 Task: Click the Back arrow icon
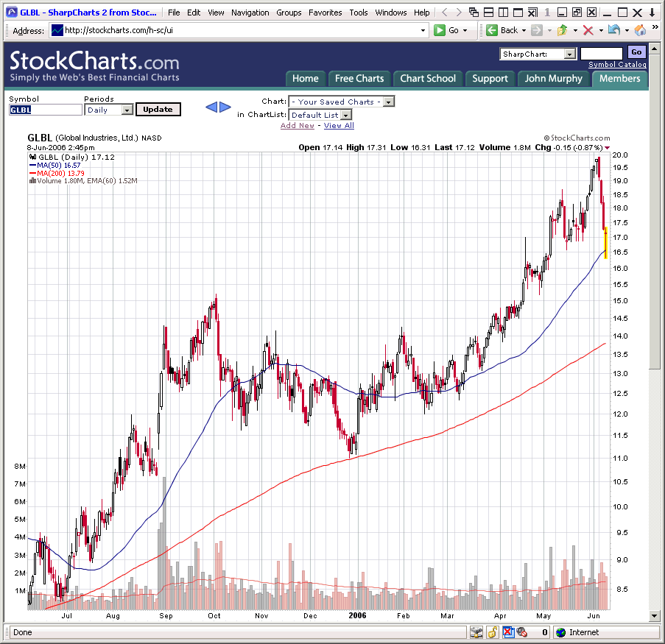pos(492,30)
